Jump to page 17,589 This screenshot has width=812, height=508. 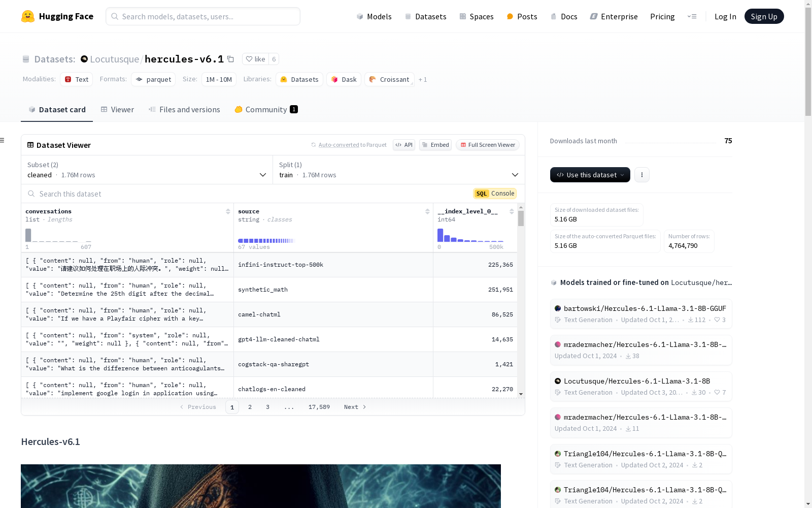(319, 407)
